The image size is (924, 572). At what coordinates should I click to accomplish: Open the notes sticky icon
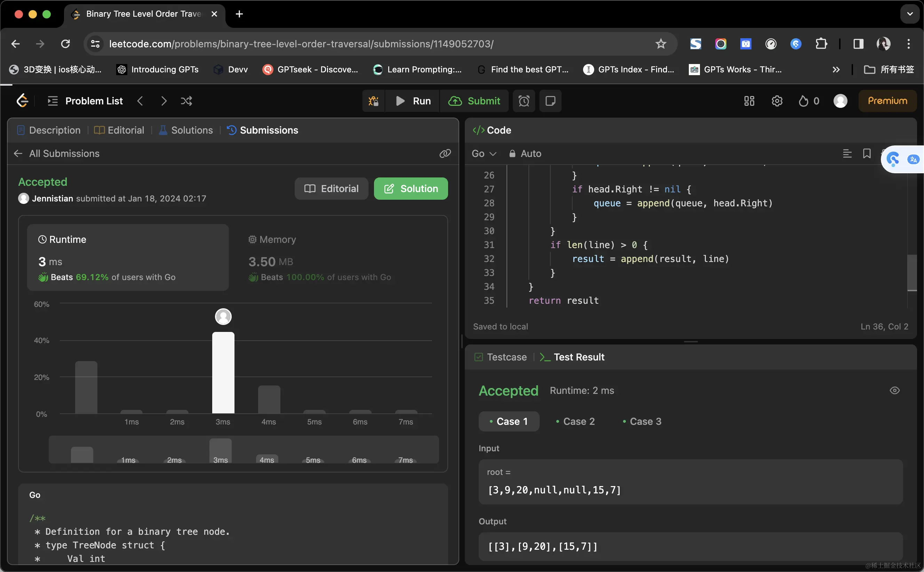(550, 101)
